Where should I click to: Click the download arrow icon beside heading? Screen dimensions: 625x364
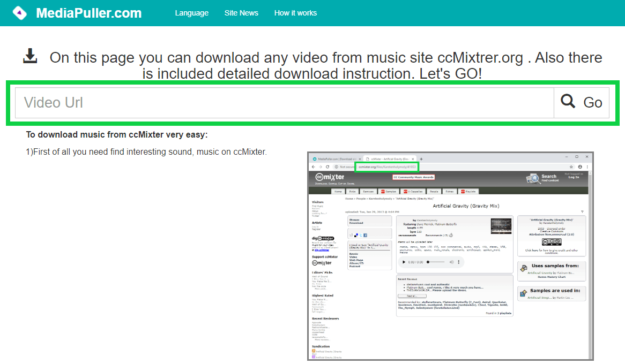[x=31, y=56]
